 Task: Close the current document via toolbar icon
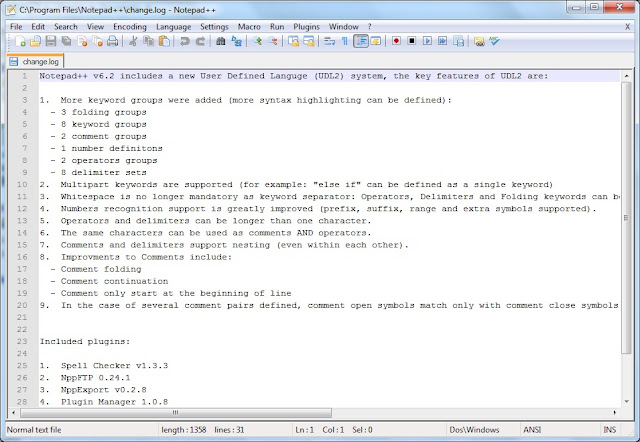pyautogui.click(x=82, y=41)
